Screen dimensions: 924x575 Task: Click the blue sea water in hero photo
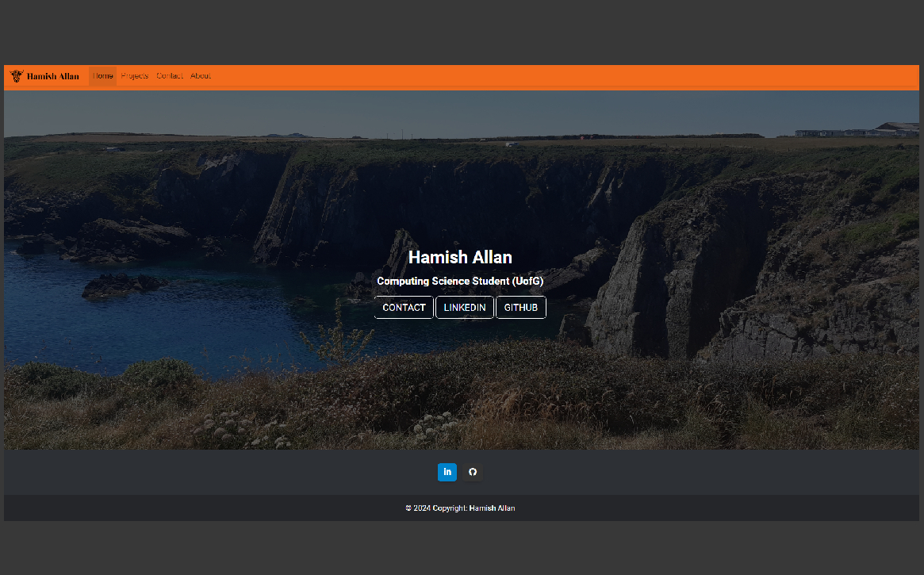[159, 325]
